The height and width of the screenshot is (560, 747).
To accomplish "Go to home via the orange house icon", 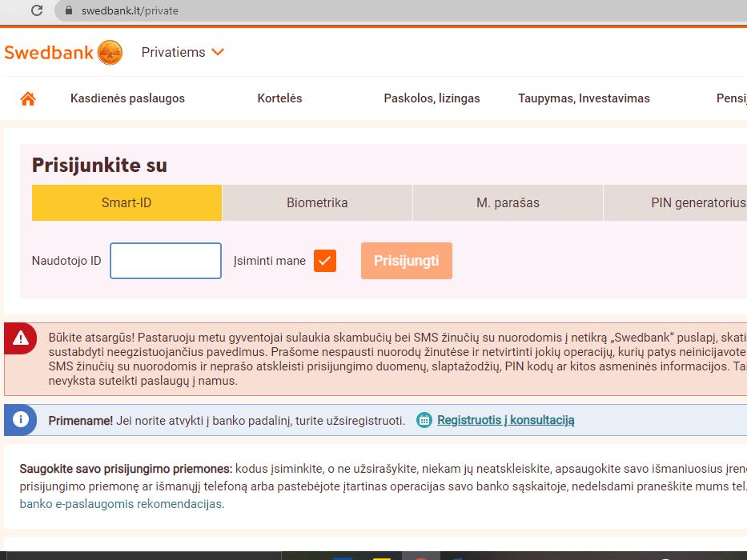I will point(28,98).
